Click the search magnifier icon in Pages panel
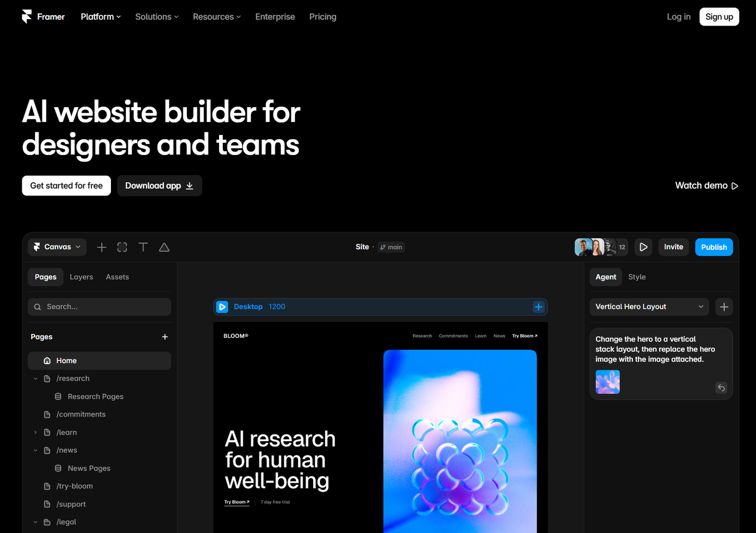This screenshot has width=756, height=533. (37, 307)
